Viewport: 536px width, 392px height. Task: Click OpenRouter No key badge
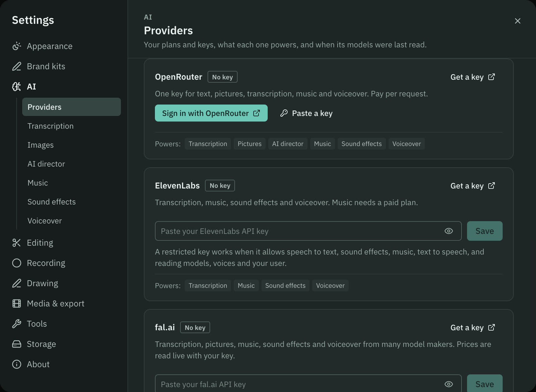(222, 77)
